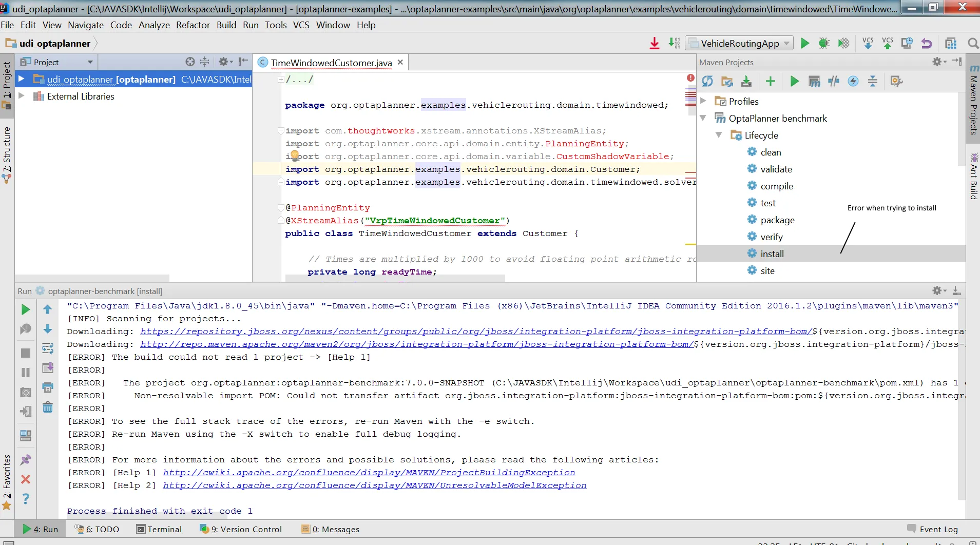The image size is (980, 545).
Task: Expand External Libraries node
Action: click(22, 96)
